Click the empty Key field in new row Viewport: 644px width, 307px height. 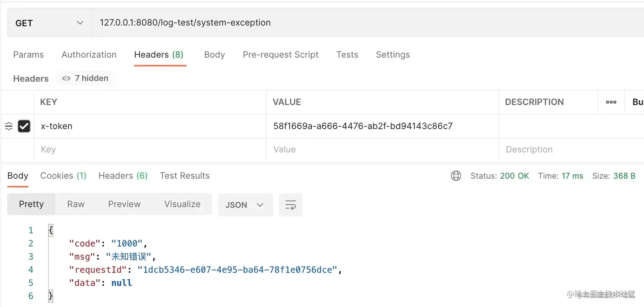[149, 150]
